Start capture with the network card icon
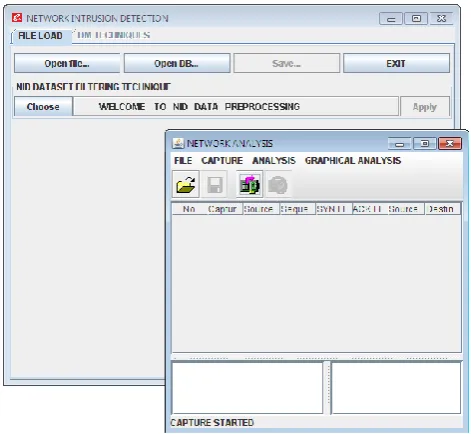Viewport: 471px width, 434px height. [x=249, y=184]
